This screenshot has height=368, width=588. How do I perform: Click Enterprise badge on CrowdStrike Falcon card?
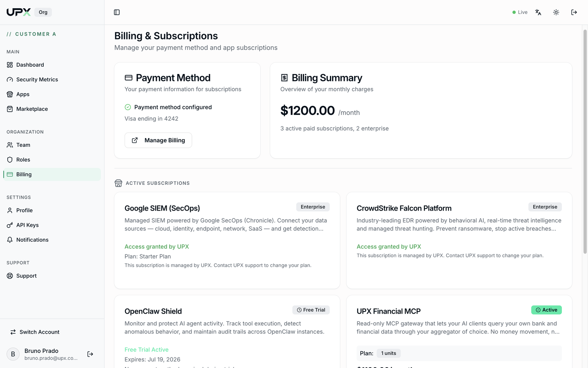(545, 207)
